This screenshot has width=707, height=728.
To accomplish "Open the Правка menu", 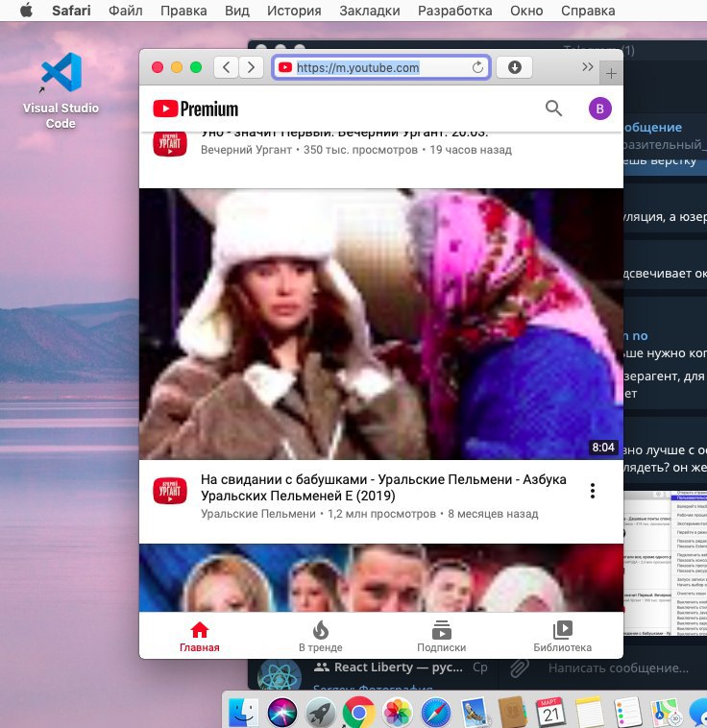I will [x=183, y=11].
